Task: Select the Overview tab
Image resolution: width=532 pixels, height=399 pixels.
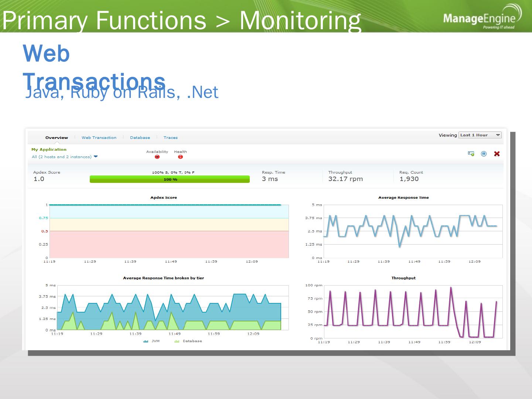Action: (x=57, y=138)
